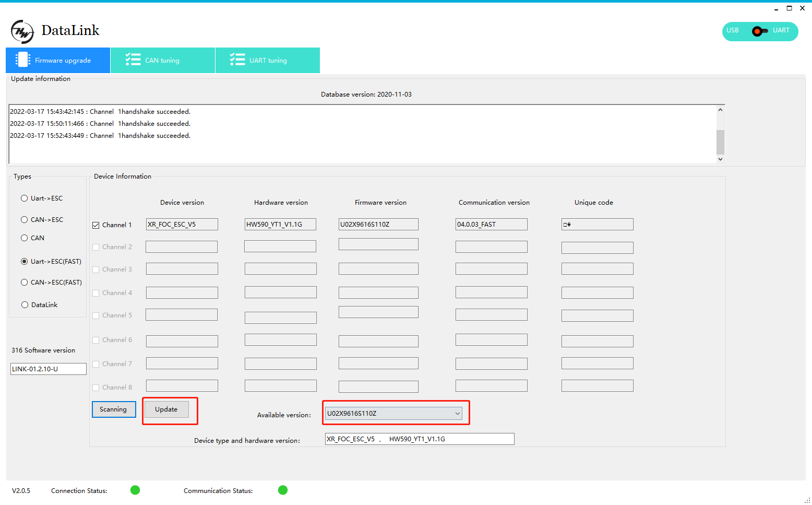Viewport: 812px width, 505px height.
Task: Click the Update button
Action: 166,409
